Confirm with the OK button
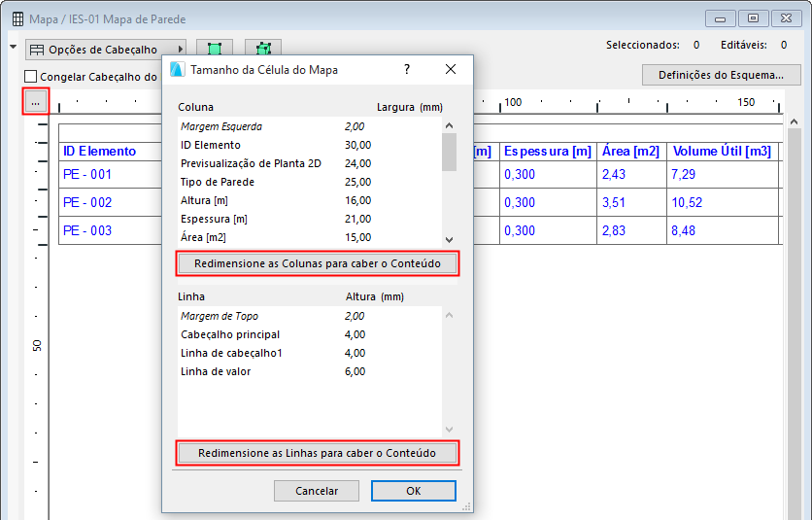 413,491
